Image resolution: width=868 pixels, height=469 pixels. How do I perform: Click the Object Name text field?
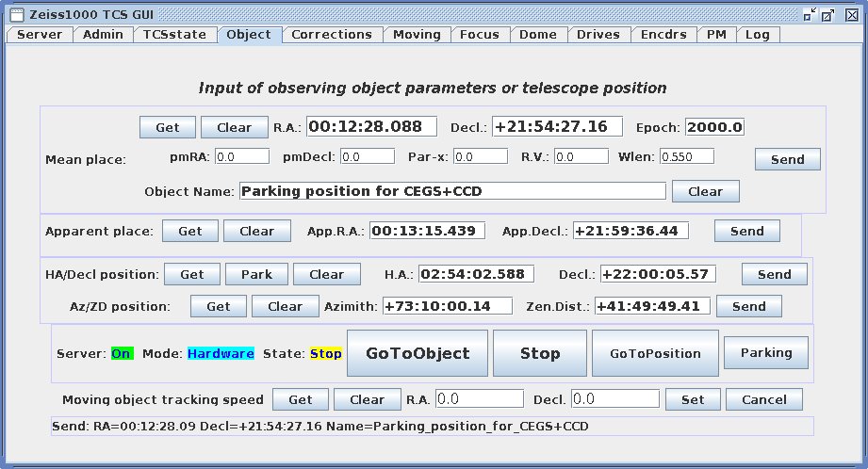click(x=452, y=191)
